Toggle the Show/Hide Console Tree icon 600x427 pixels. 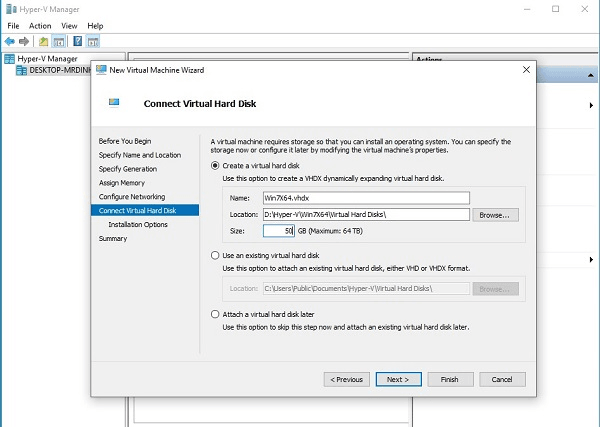coord(59,41)
